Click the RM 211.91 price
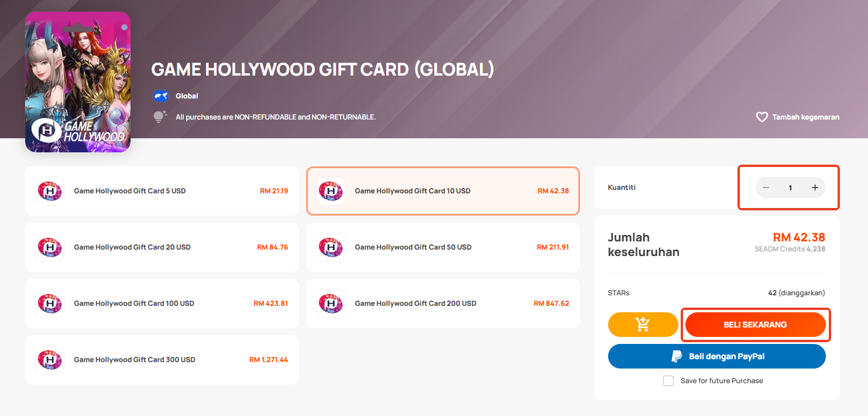The width and height of the screenshot is (868, 416). pos(553,247)
